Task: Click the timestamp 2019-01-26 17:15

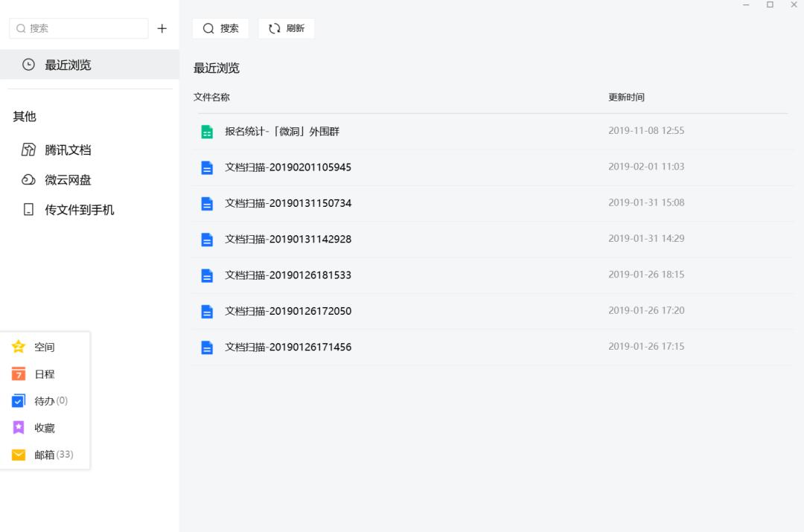Action: point(646,346)
